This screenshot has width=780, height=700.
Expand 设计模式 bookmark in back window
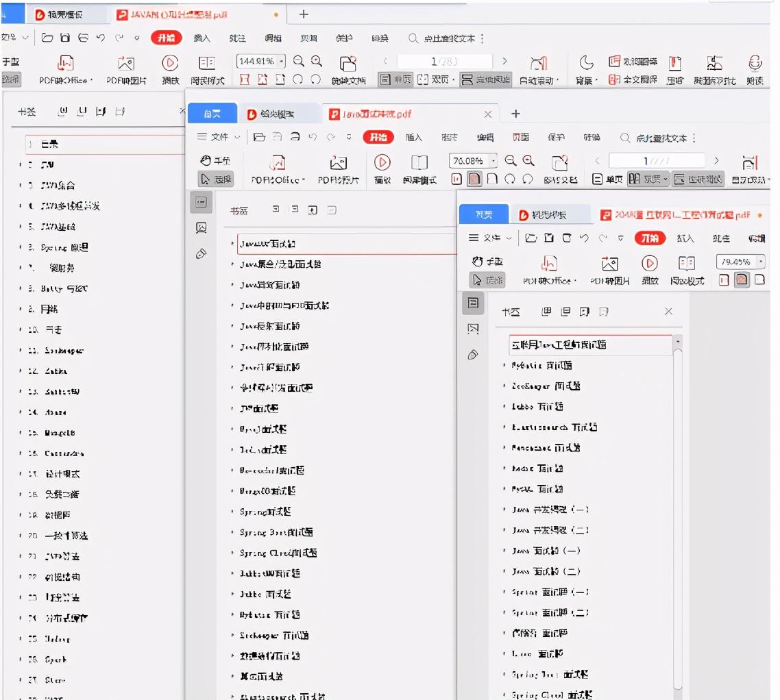pos(21,474)
